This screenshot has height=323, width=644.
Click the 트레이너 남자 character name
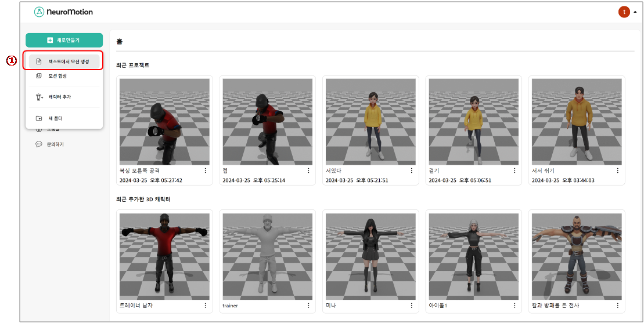(136, 306)
